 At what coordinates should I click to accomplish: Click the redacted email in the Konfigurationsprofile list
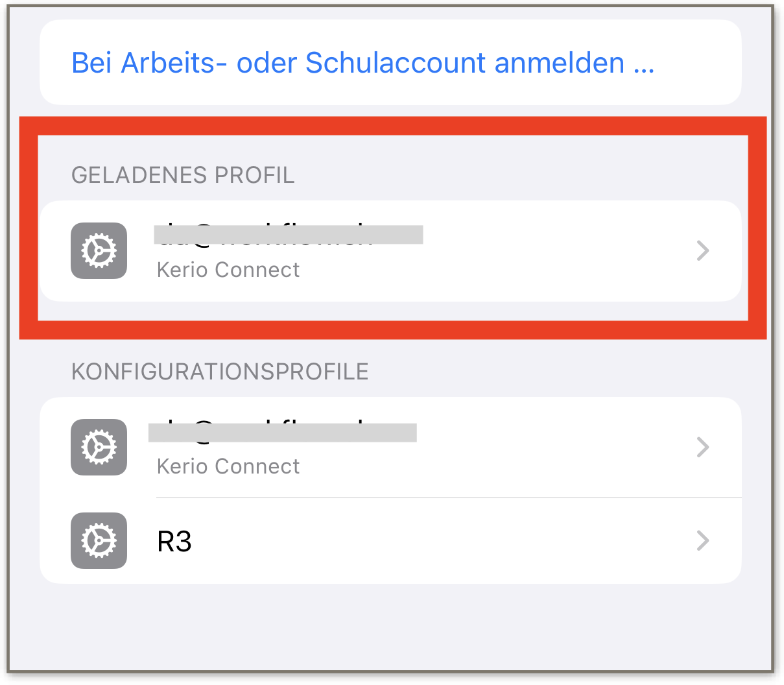click(283, 432)
